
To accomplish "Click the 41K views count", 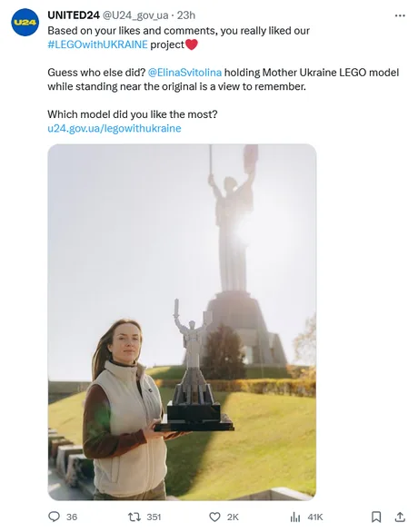I will (315, 517).
